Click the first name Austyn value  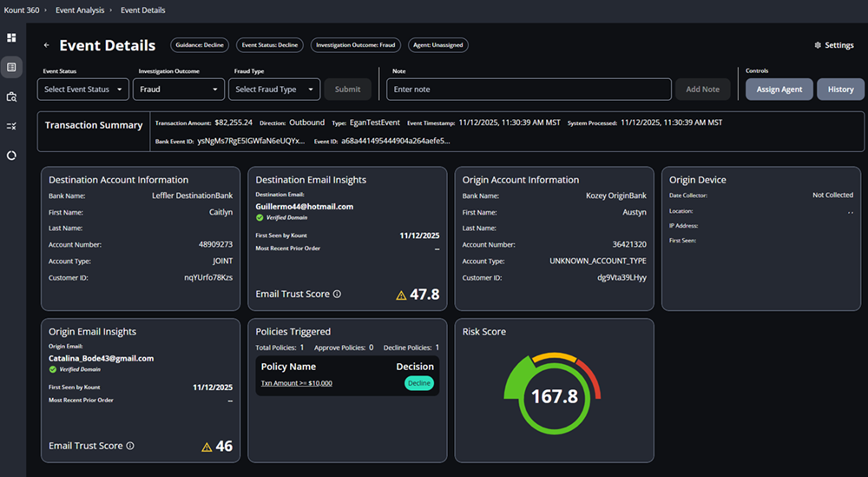point(635,212)
